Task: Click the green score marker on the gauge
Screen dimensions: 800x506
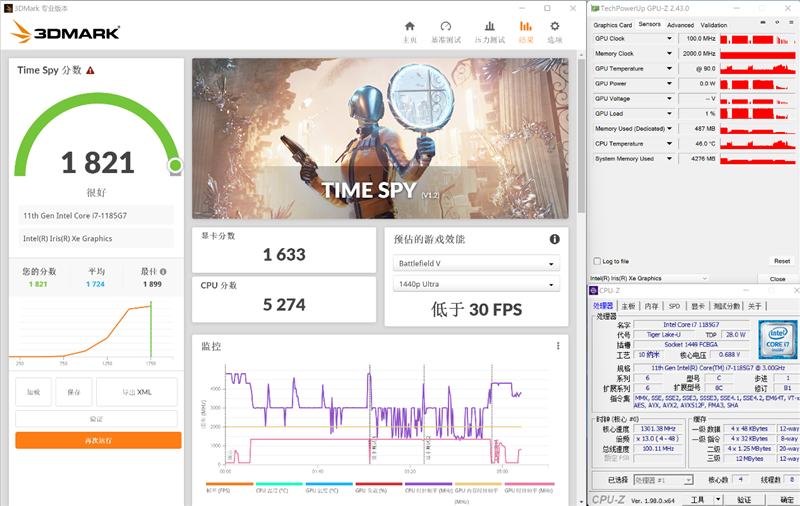Action: tap(175, 165)
